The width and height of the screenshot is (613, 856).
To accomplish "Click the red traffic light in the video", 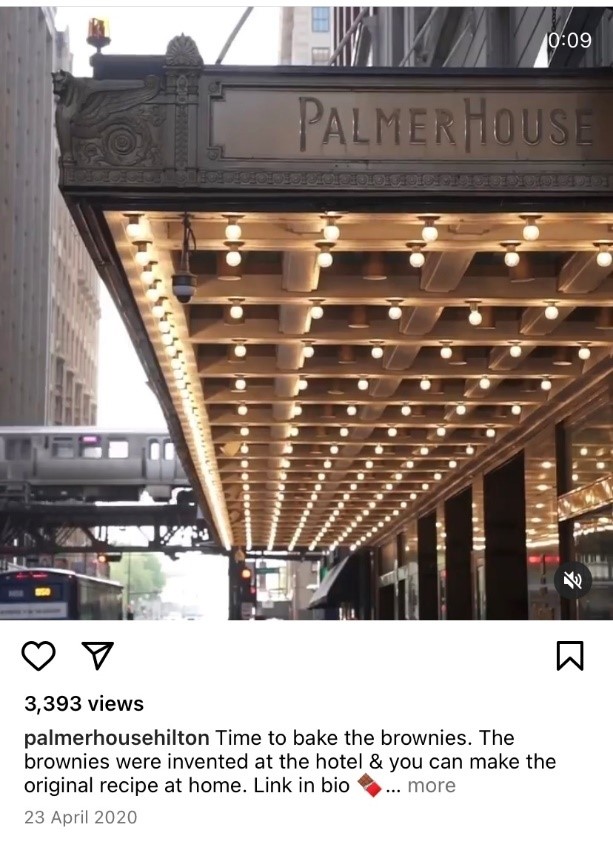I will [x=246, y=574].
